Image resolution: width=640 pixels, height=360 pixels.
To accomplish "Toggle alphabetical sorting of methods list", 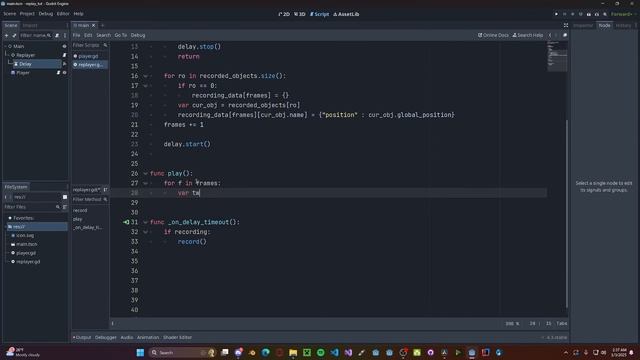I will click(105, 190).
